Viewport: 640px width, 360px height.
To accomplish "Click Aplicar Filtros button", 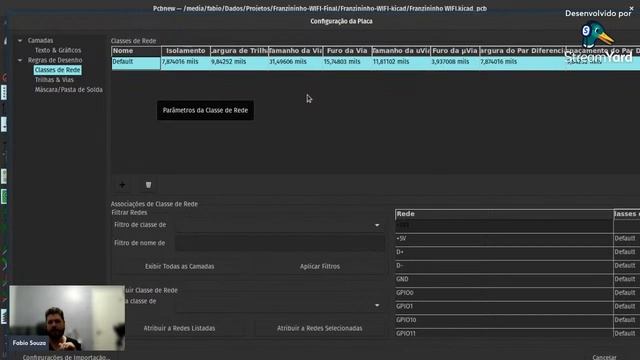I will coord(320,266).
